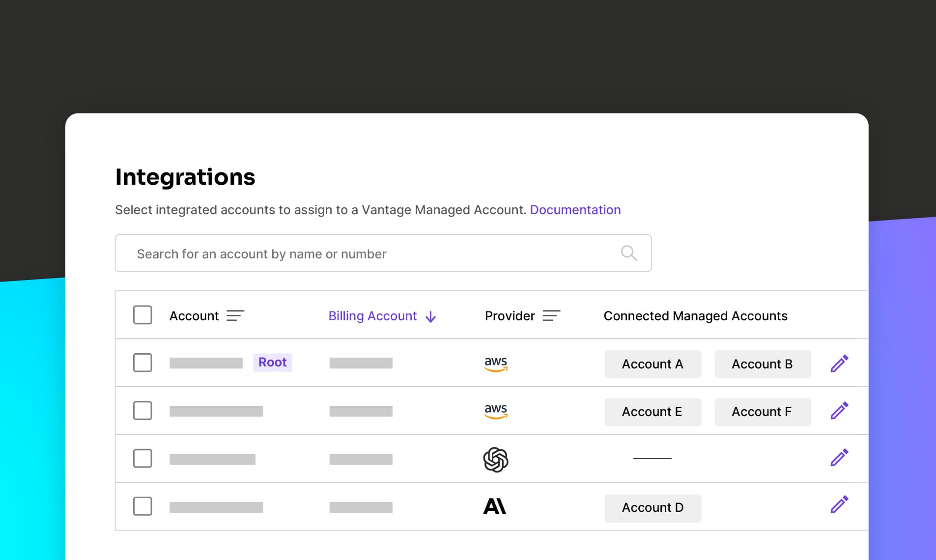
Task: Click inside the account search field
Action: click(x=344, y=253)
